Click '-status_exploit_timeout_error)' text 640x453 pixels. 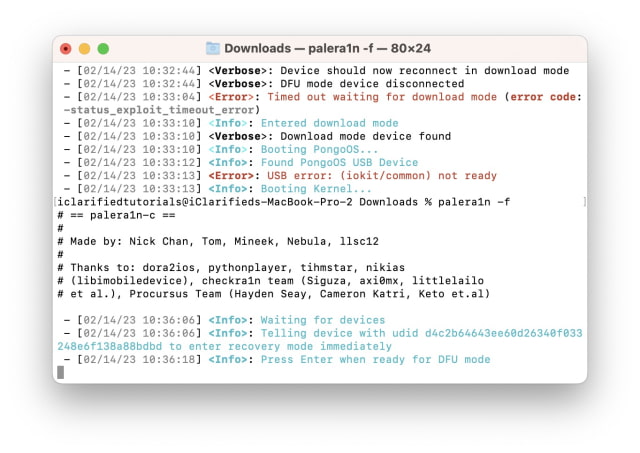tap(162, 110)
